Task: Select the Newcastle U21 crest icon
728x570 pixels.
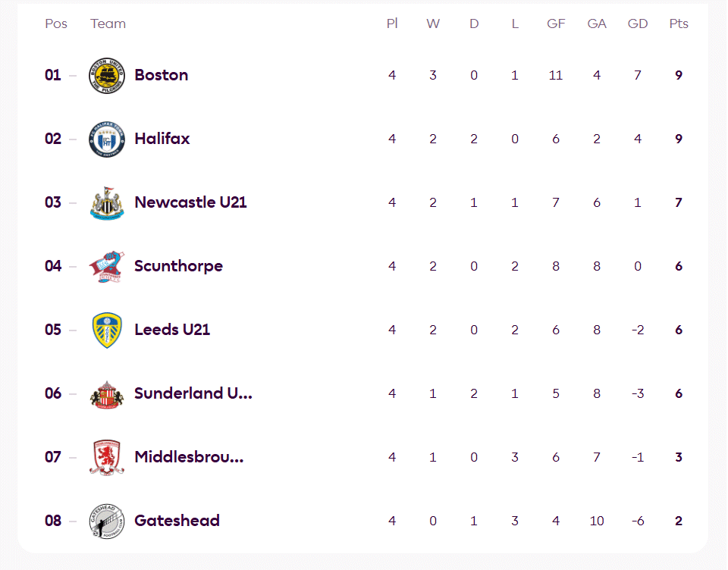Action: (x=107, y=203)
